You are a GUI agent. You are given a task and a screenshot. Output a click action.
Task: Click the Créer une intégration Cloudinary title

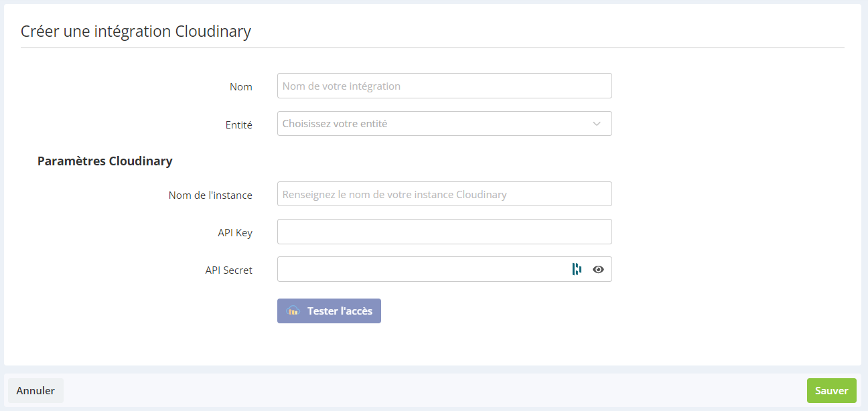[x=136, y=31]
